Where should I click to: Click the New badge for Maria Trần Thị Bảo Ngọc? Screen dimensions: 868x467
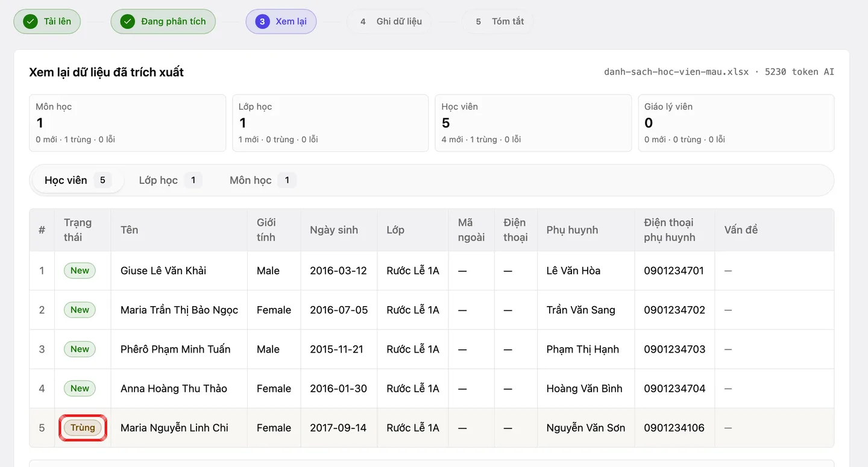(80, 310)
